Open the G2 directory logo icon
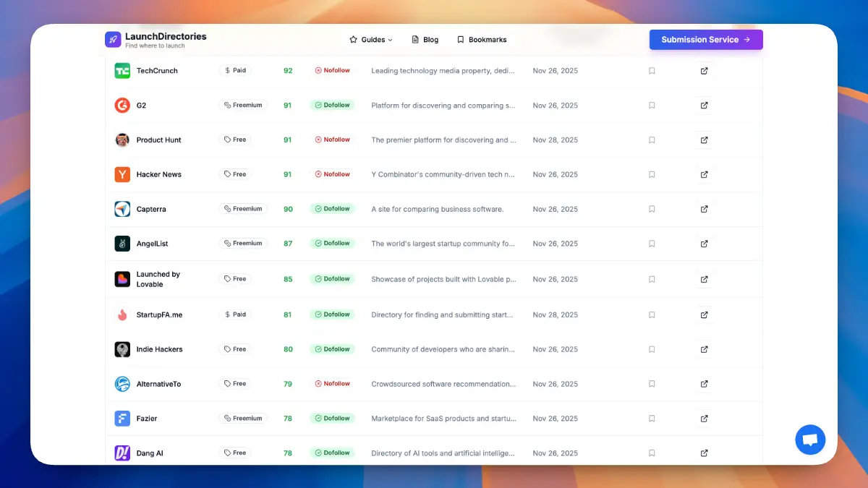The image size is (868, 488). click(122, 105)
